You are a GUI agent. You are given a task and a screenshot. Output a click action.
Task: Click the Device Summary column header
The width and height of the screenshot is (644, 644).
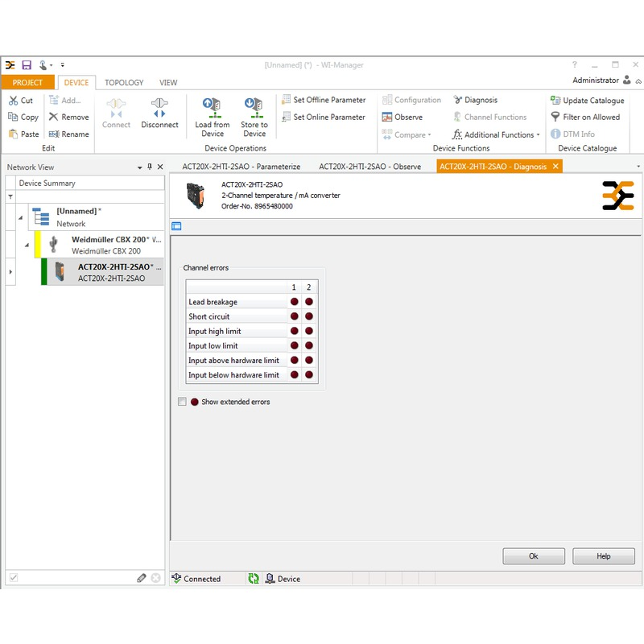[90, 184]
